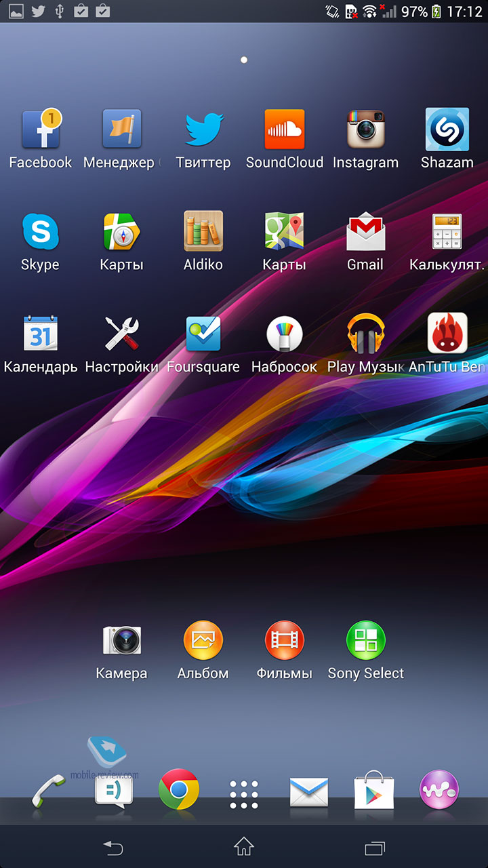Launch Play Музыка
Image resolution: width=488 pixels, height=868 pixels.
(x=366, y=333)
